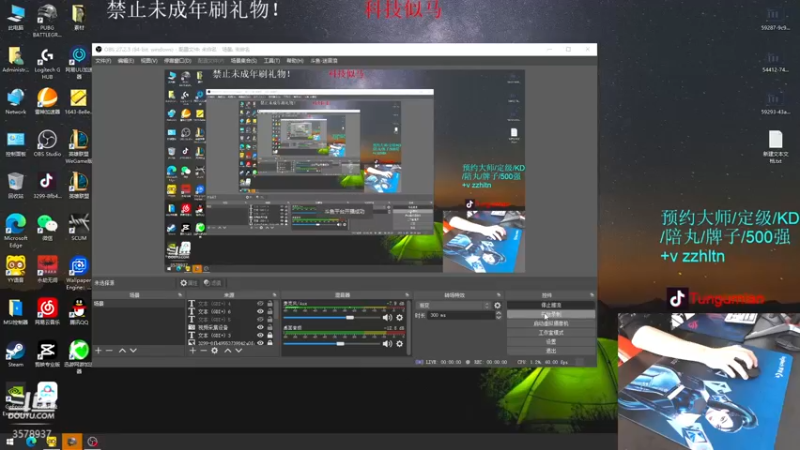Open 桌面音频 mixer gear settings
Image resolution: width=800 pixels, height=450 pixels.
click(x=399, y=344)
